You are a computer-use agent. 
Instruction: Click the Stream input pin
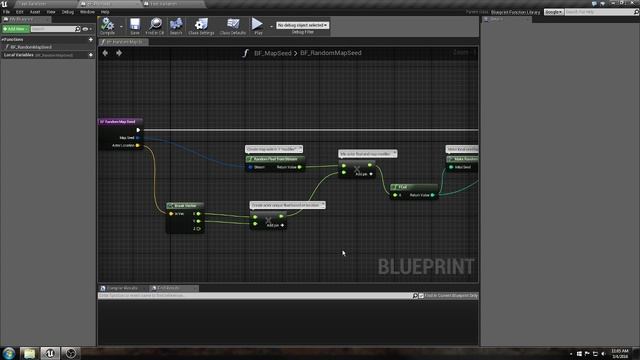250,167
